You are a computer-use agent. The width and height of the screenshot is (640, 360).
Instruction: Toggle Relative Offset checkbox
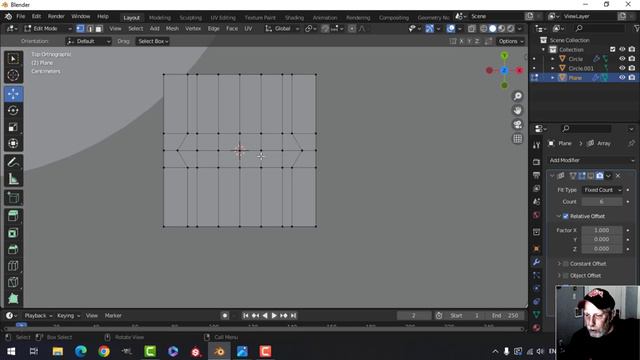tap(566, 216)
